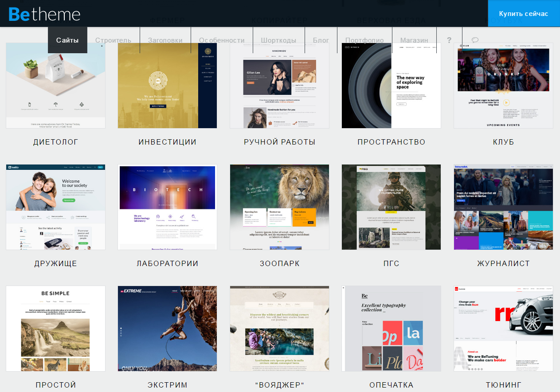The height and width of the screenshot is (392, 560).
Task: Click the ПРОСТРАНСТВО caption text
Action: pyautogui.click(x=392, y=142)
